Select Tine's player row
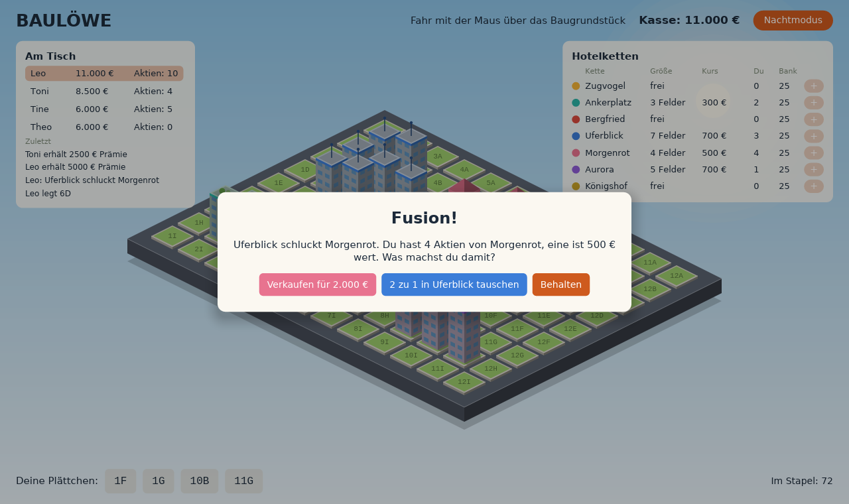Screen dimensions: 849x504 point(104,109)
